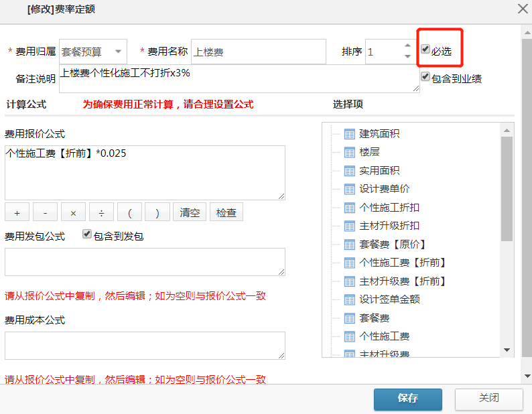Click the options list scroll-down arrow
This screenshot has width=532, height=414.
pyautogui.click(x=507, y=350)
